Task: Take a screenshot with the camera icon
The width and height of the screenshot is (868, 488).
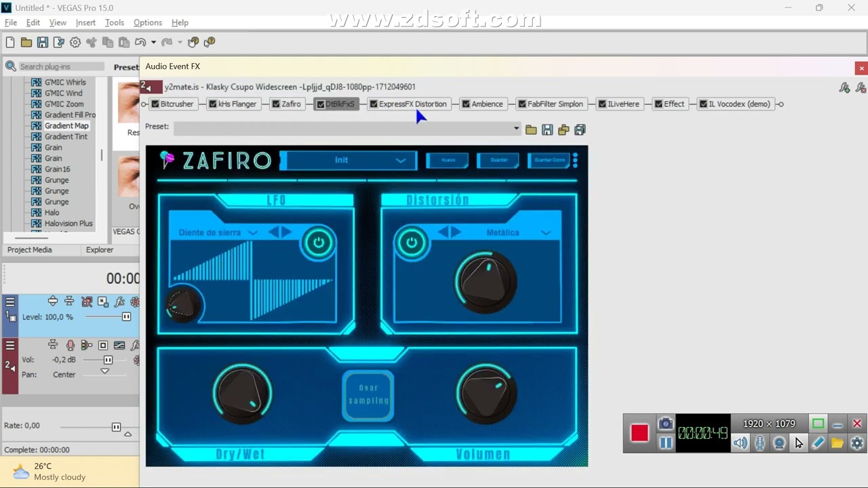Action: (666, 424)
